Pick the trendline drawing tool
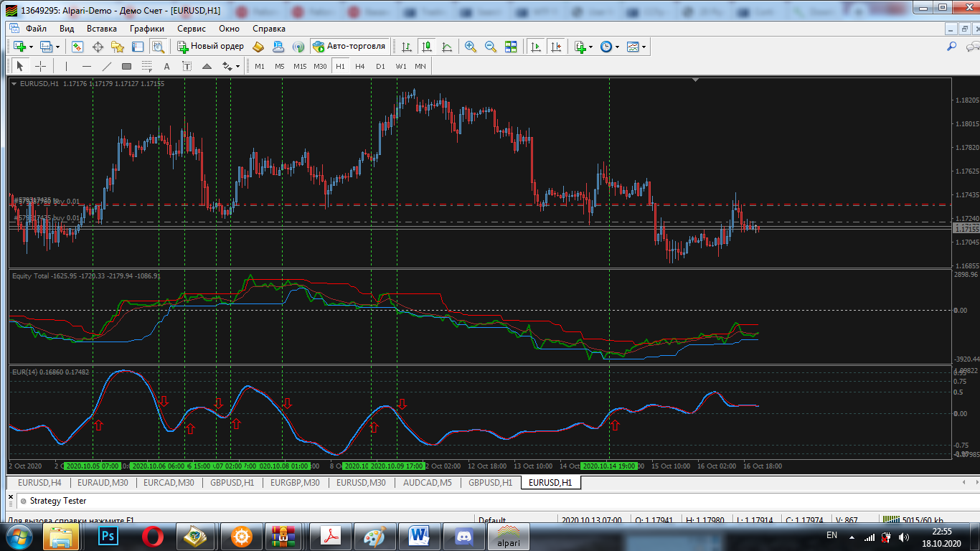 point(107,66)
